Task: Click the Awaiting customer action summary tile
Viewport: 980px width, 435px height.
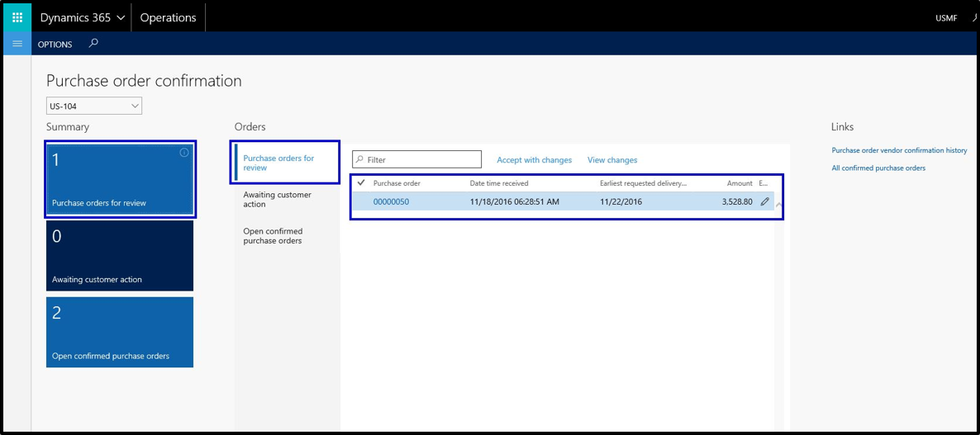Action: [120, 255]
